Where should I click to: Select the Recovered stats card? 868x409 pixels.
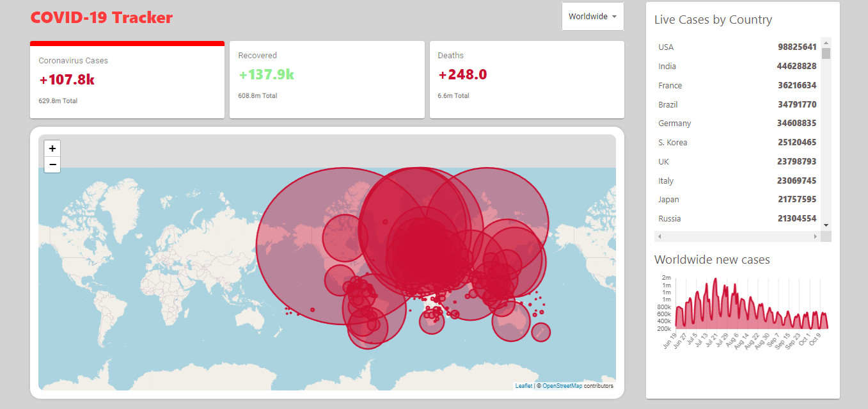[327, 80]
